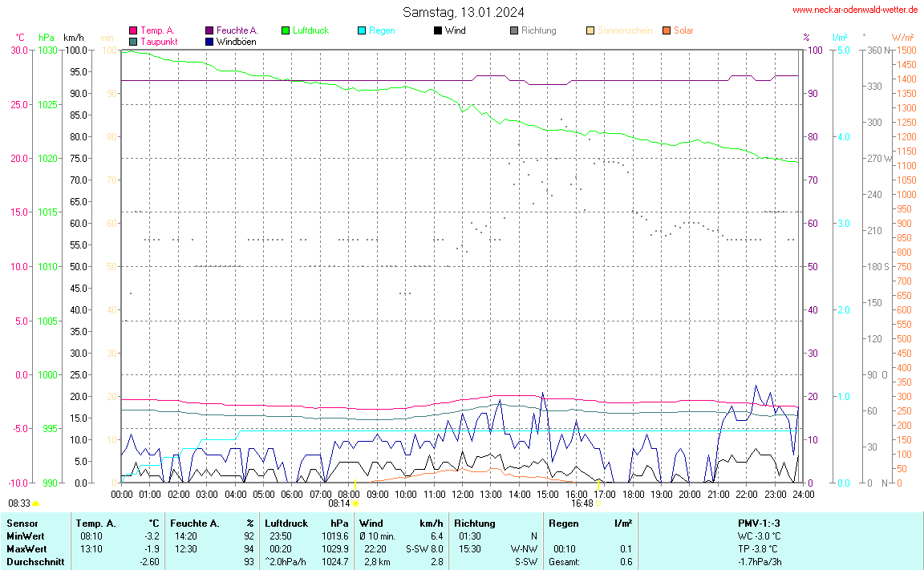Click the sunrise sun icon at 08:14
The image size is (924, 570).
(355, 504)
